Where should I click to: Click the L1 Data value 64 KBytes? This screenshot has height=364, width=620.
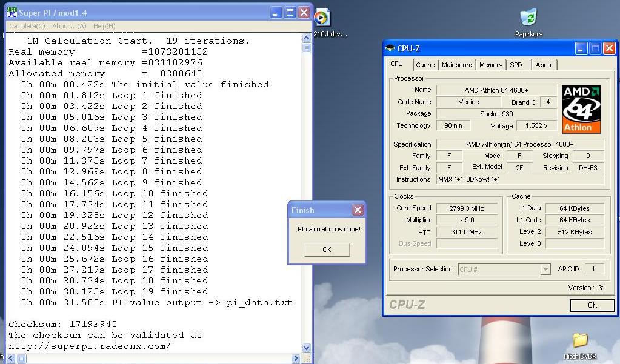pos(575,208)
